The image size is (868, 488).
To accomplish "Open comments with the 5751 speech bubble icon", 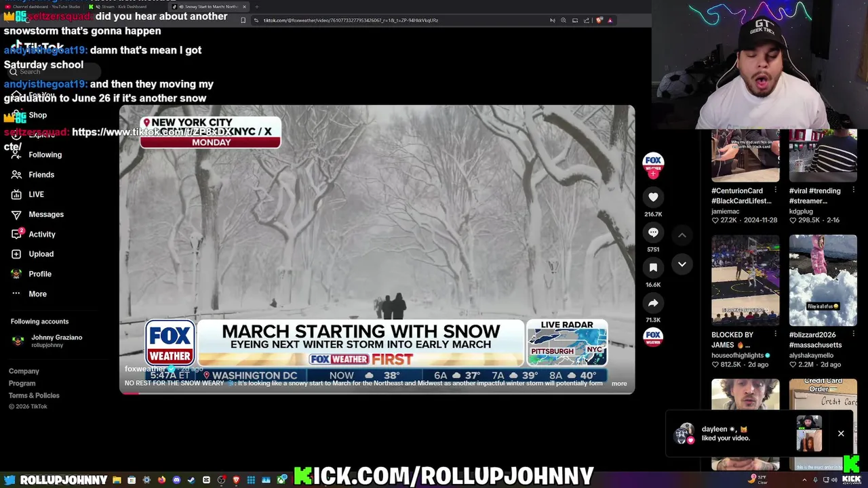I will click(653, 232).
